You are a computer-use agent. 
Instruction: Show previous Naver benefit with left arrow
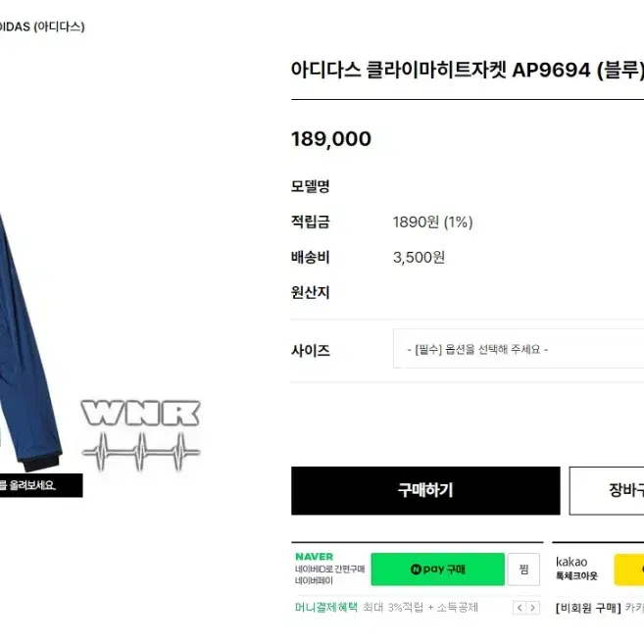(x=520, y=608)
